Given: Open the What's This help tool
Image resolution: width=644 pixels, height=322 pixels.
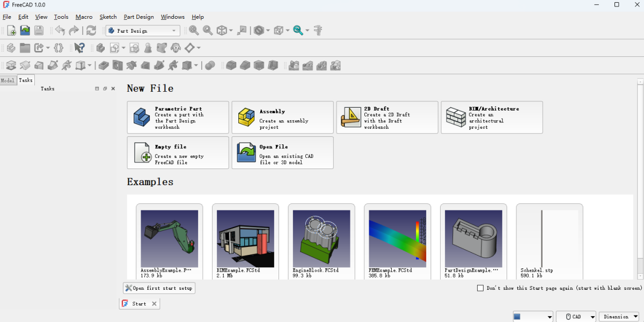Looking at the screenshot, I should click(x=79, y=48).
